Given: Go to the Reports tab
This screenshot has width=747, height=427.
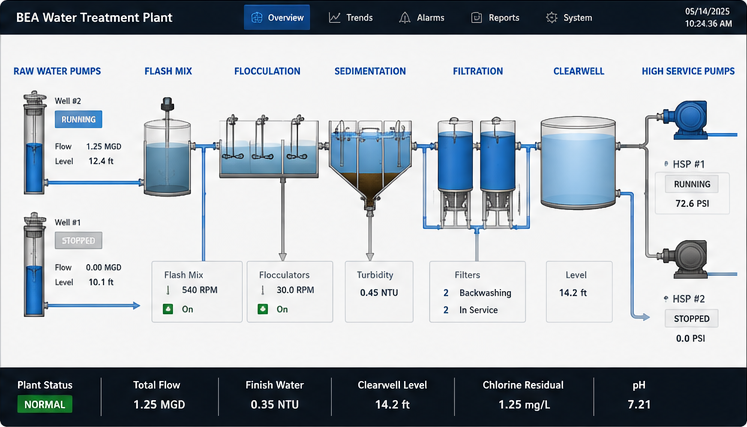Looking at the screenshot, I should [x=495, y=18].
